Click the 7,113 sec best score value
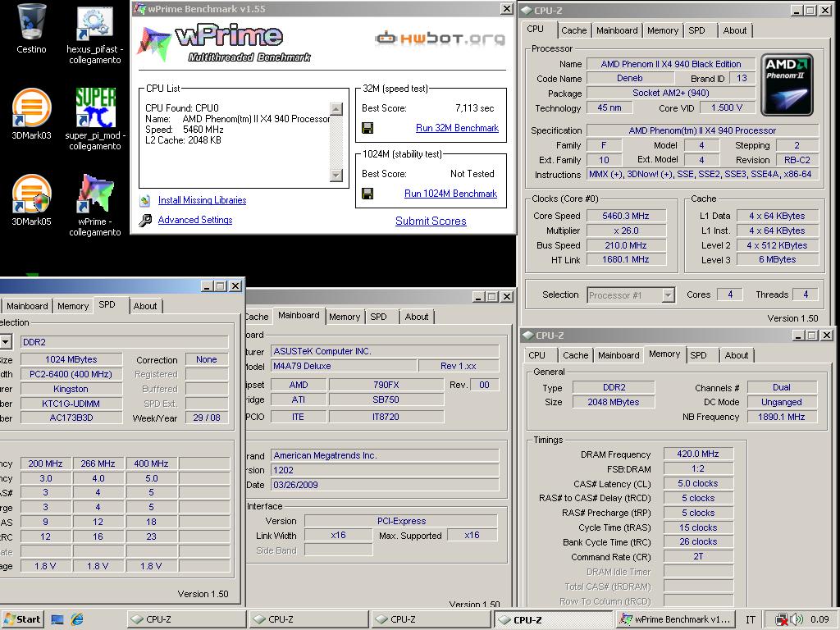Screen dimensions: 840x630 click(x=474, y=108)
